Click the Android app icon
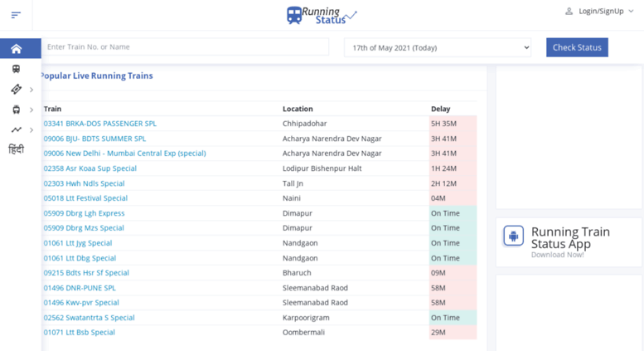Image resolution: width=644 pixels, height=351 pixels. pyautogui.click(x=513, y=236)
